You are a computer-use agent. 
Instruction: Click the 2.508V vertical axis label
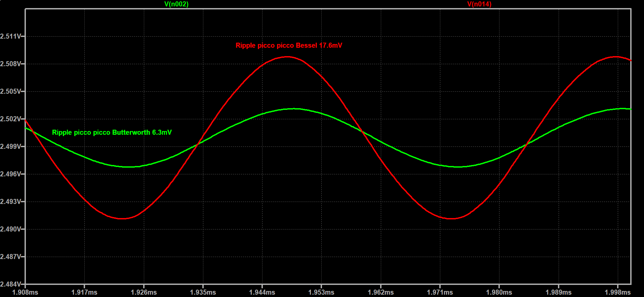(x=10, y=64)
